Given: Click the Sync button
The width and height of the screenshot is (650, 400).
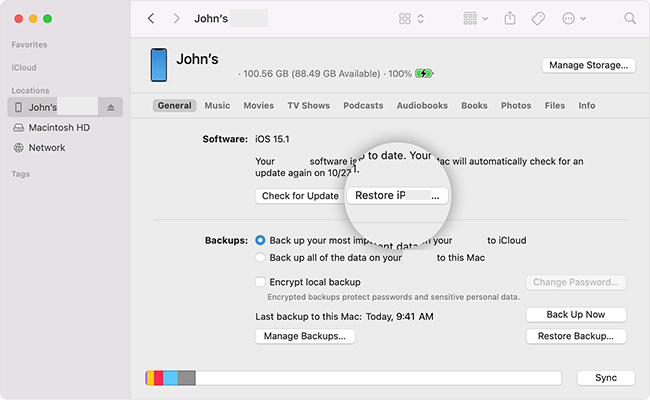Looking at the screenshot, I should coord(606,378).
